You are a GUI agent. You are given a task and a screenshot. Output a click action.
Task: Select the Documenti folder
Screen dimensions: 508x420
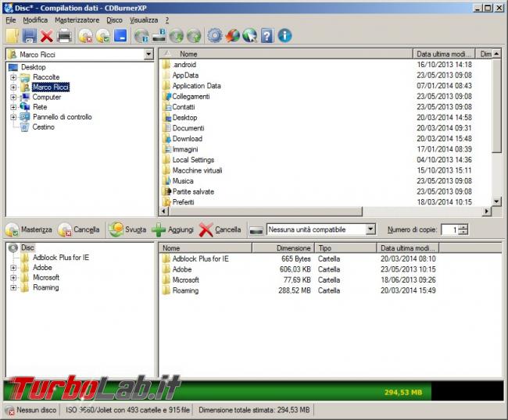188,128
